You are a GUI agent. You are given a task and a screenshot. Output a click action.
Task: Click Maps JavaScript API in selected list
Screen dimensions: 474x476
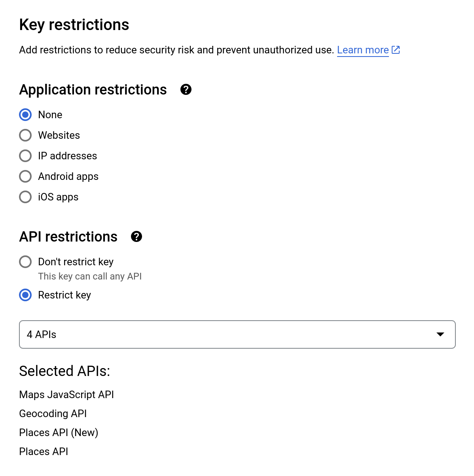[x=66, y=395]
